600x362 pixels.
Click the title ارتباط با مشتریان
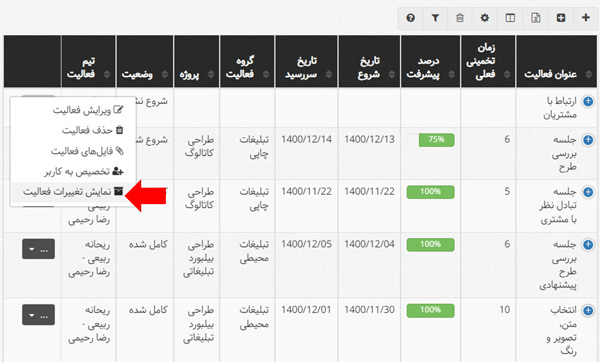coord(560,108)
